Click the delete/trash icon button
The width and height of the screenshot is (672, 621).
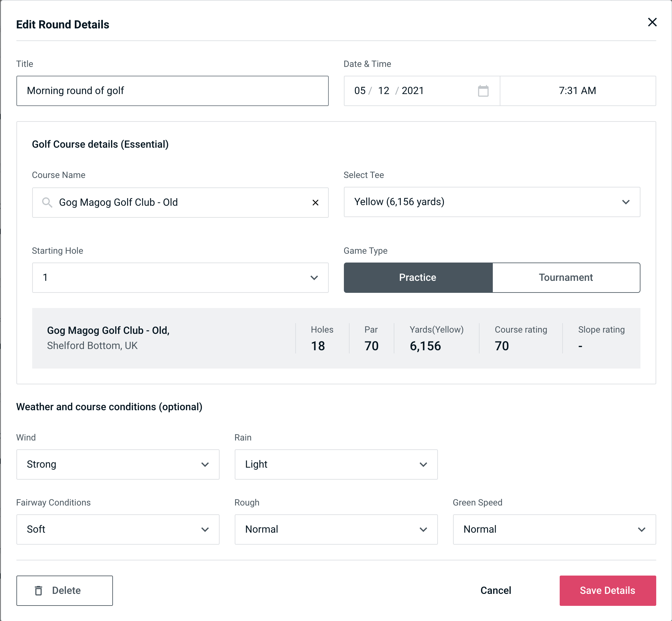click(38, 591)
